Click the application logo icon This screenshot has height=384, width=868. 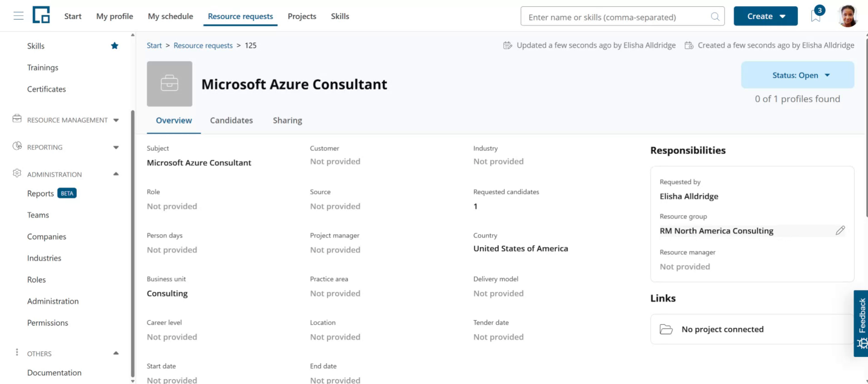coord(41,15)
